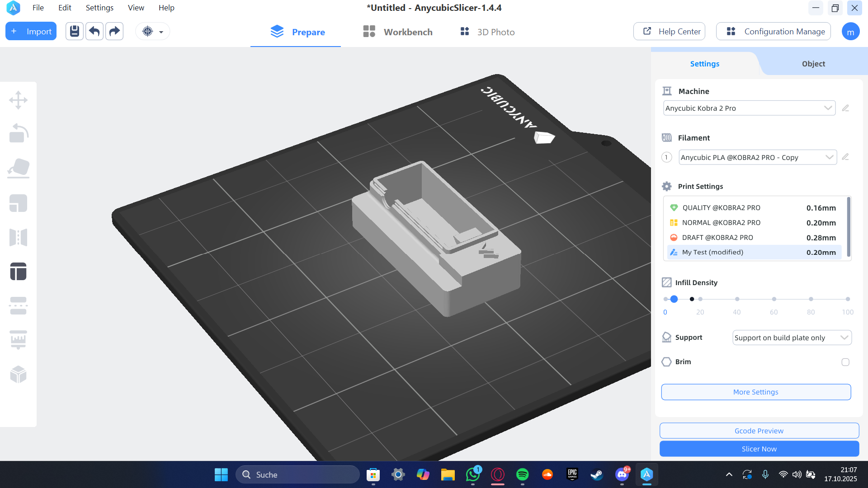The width and height of the screenshot is (868, 488).
Task: Save the project with the disk icon
Action: (75, 31)
